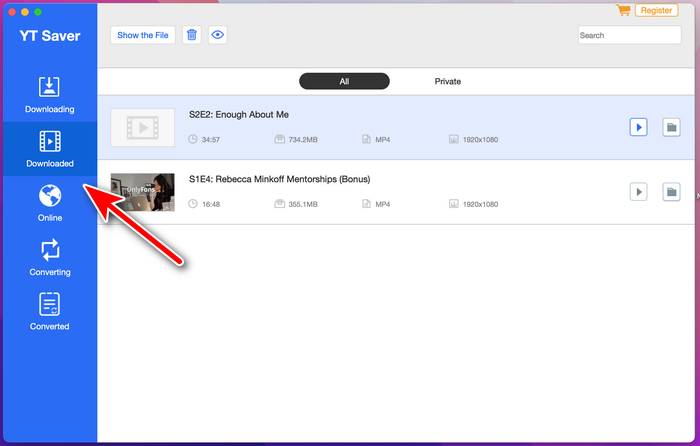Click into the Search field
Viewport: 700px width, 446px height.
(x=629, y=35)
